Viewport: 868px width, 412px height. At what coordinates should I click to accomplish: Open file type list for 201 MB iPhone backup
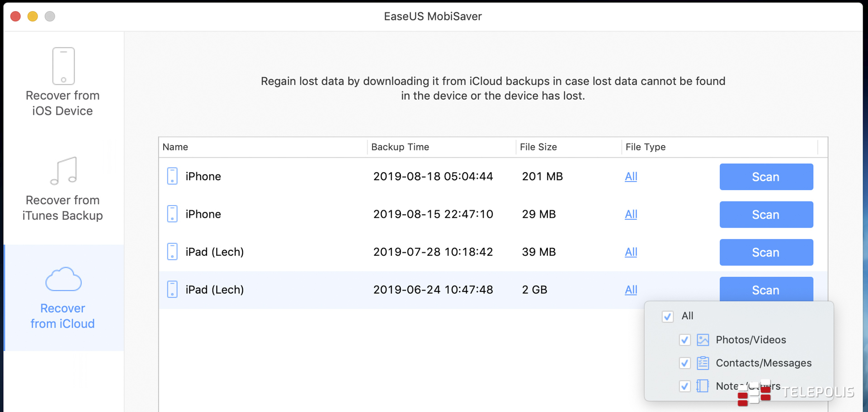coord(631,177)
